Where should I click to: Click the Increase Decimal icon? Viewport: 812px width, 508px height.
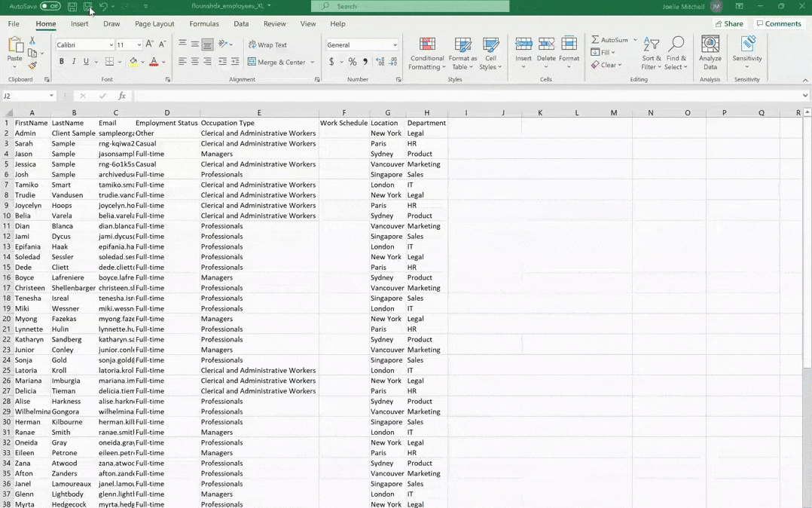(380, 62)
